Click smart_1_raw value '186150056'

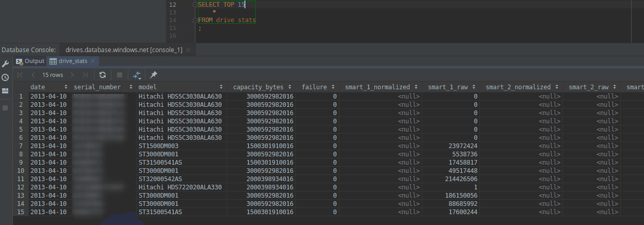[x=460, y=196]
